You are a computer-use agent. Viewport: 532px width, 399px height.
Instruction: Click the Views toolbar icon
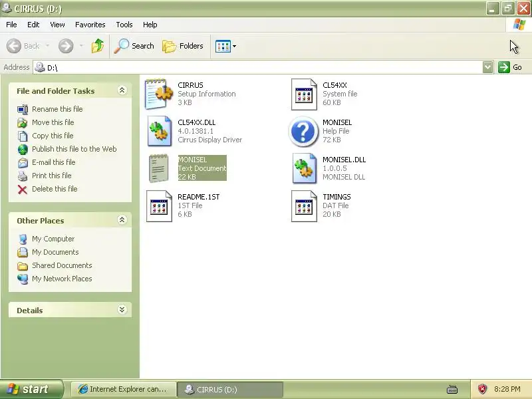pyautogui.click(x=223, y=46)
